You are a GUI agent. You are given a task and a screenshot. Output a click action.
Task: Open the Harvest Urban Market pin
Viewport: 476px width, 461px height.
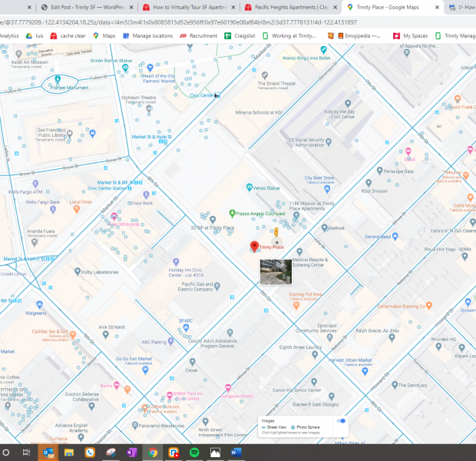coord(365,371)
